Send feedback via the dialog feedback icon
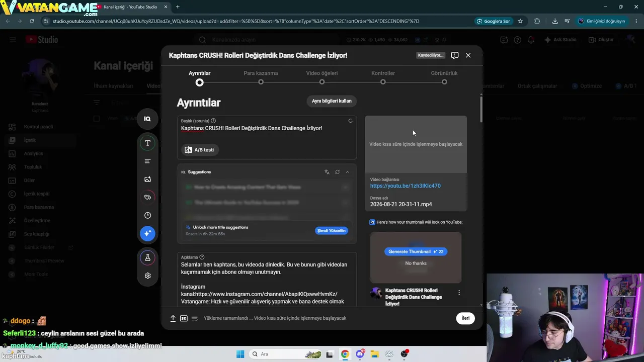The height and width of the screenshot is (362, 644). pyautogui.click(x=455, y=55)
